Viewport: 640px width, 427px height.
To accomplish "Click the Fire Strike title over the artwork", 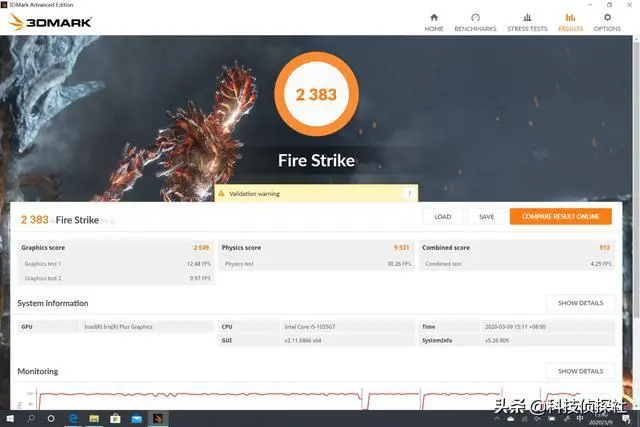I will [316, 160].
